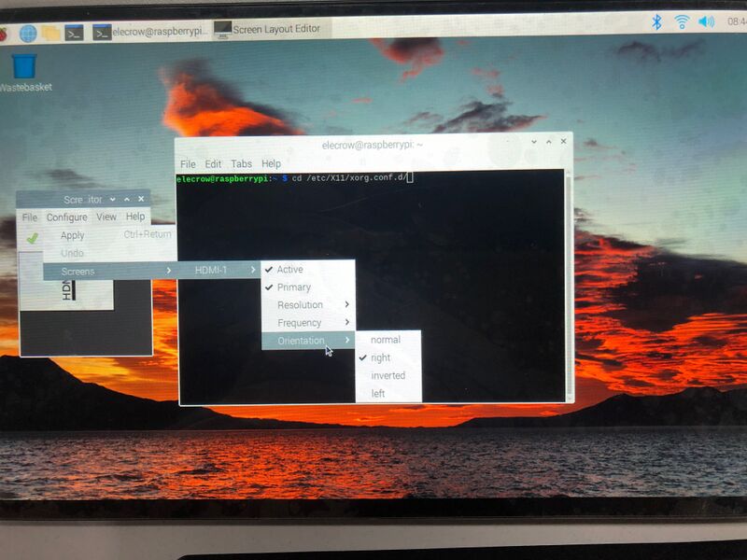Screen dimensions: 747x560
Task: Toggle the Primary screen option
Action: [293, 287]
